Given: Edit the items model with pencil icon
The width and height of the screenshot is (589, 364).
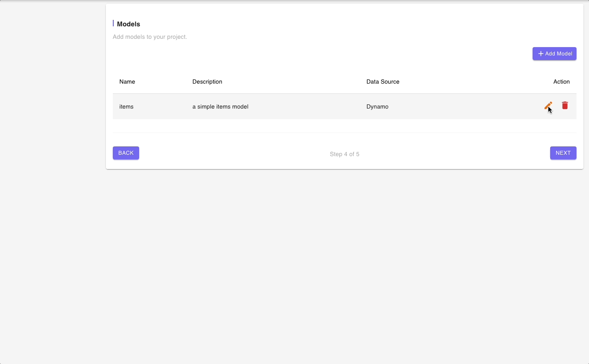Looking at the screenshot, I should click(x=548, y=106).
